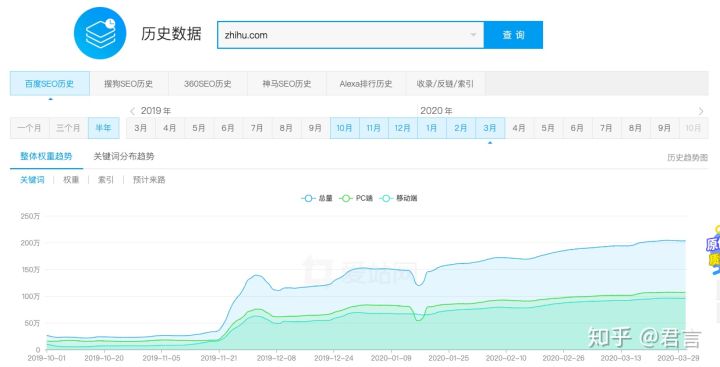Image resolution: width=720 pixels, height=367 pixels.
Task: Show the 权重 chart metric
Action: pos(71,180)
